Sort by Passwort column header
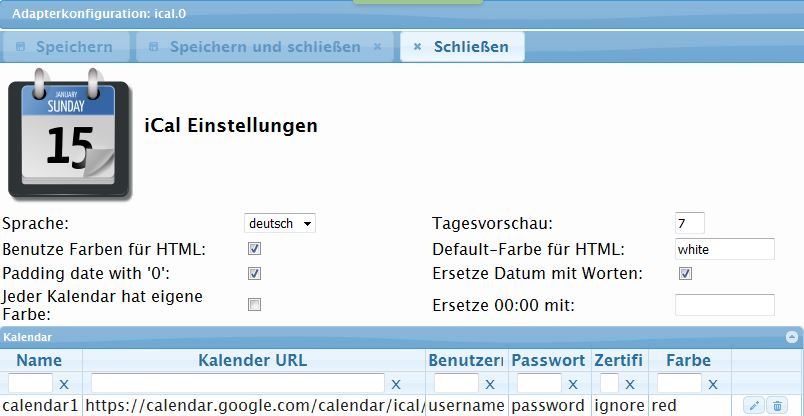The image size is (804, 416). click(x=548, y=360)
